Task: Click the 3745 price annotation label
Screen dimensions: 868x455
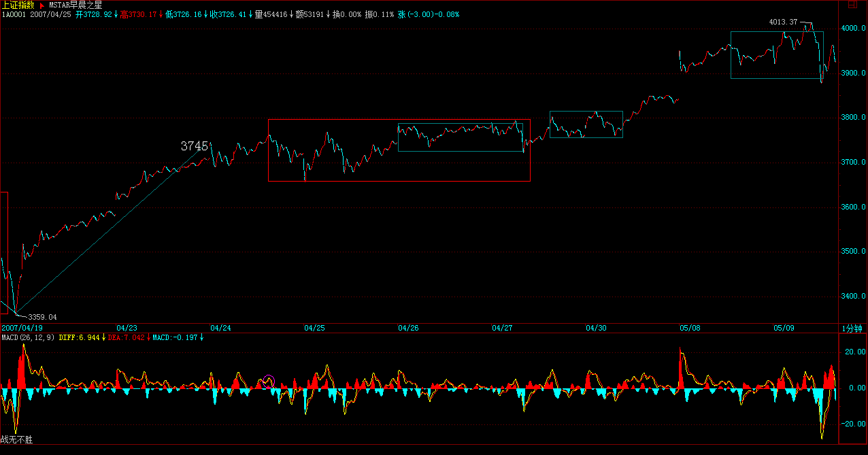Action: (x=194, y=146)
